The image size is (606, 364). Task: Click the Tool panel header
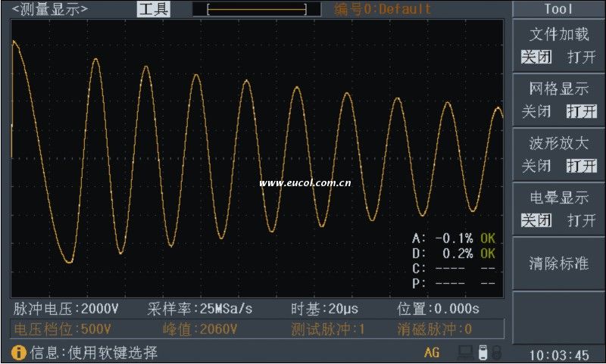(558, 9)
